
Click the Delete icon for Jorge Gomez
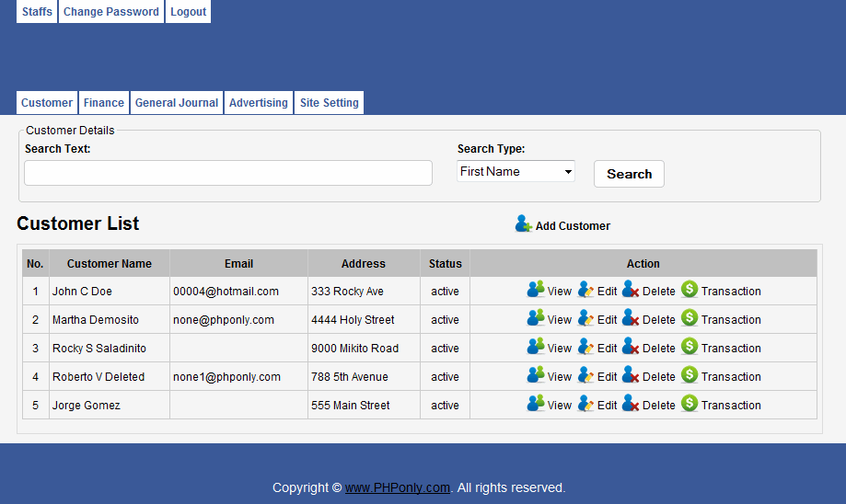(x=631, y=404)
